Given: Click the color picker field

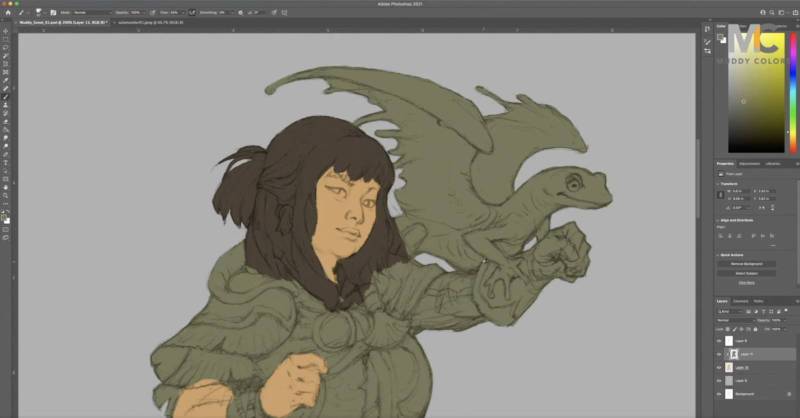Looking at the screenshot, I should (756, 93).
